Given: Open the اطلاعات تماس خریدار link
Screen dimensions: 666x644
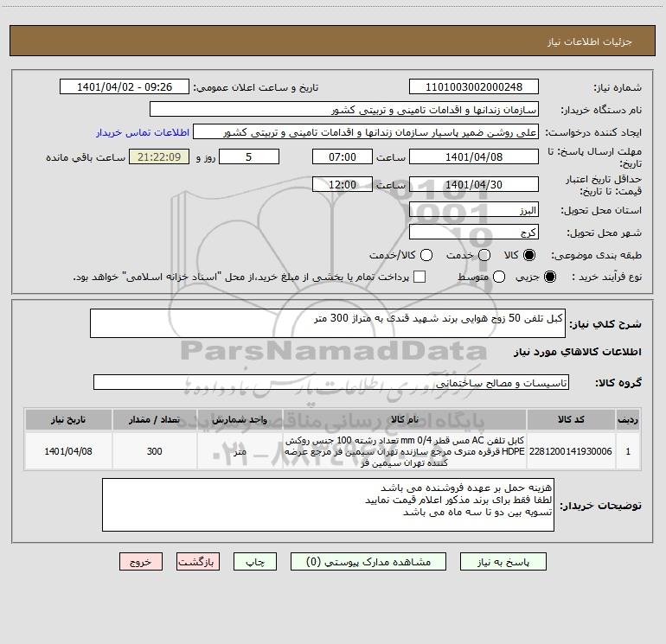Looking at the screenshot, I should coord(143,132).
